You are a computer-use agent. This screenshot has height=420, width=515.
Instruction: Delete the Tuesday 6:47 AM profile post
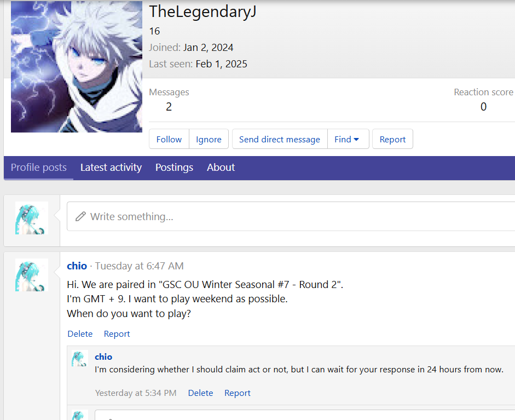coord(80,334)
